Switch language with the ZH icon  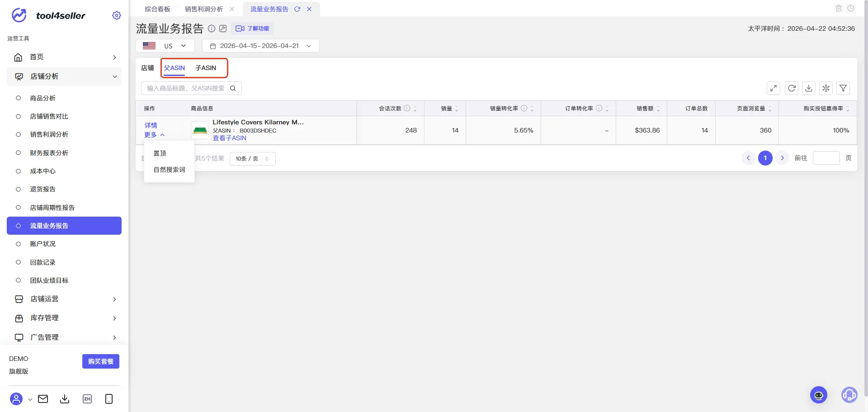[x=87, y=399]
